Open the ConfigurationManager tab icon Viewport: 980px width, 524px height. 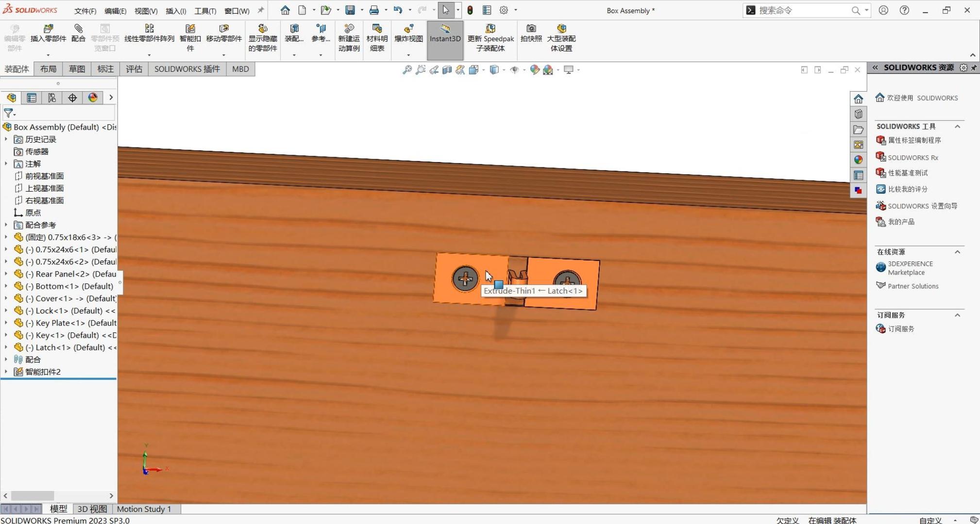(x=52, y=98)
